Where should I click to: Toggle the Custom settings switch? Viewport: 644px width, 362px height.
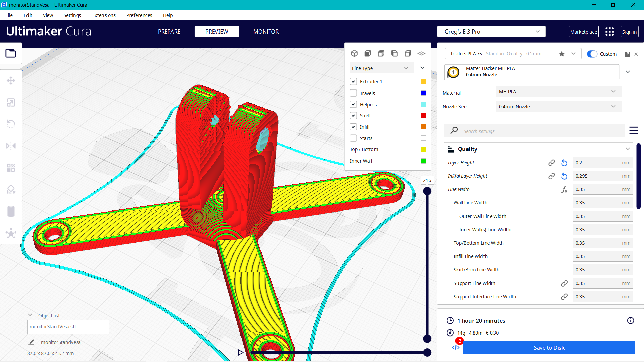point(592,54)
